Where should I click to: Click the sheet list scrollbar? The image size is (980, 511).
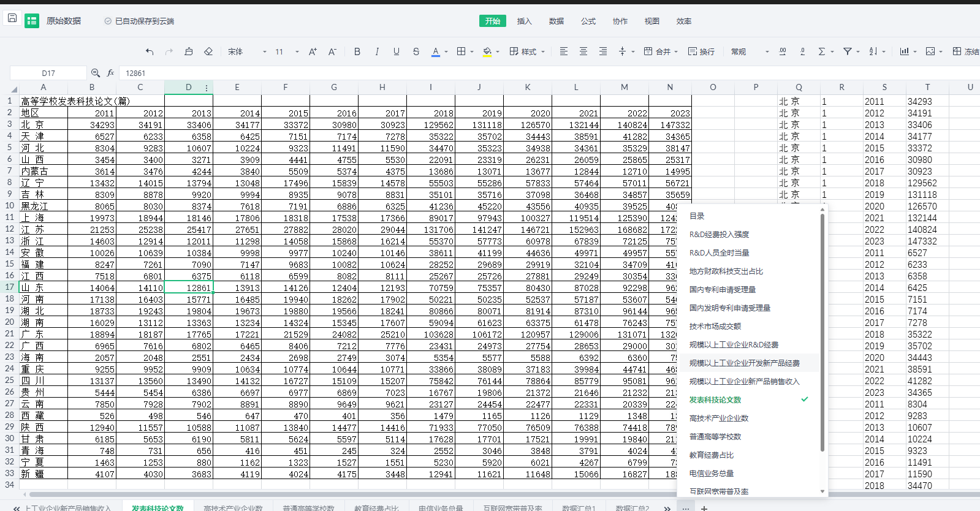[x=822, y=332]
